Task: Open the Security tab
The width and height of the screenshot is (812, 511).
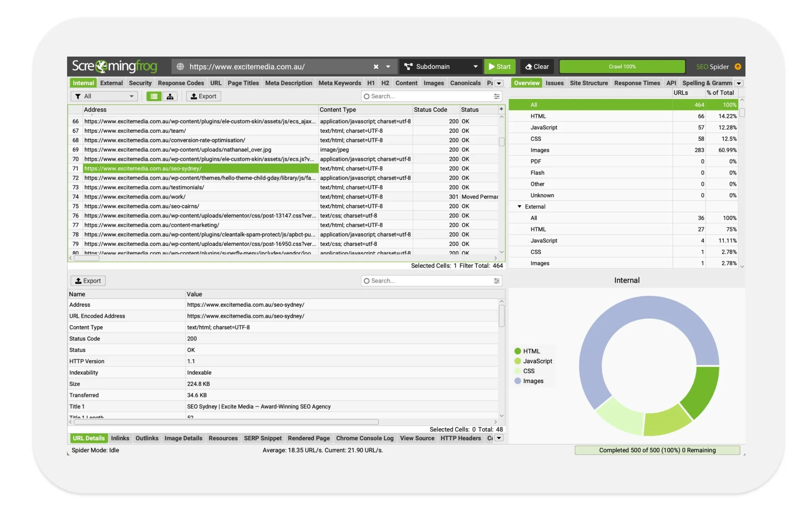Action: coord(140,83)
